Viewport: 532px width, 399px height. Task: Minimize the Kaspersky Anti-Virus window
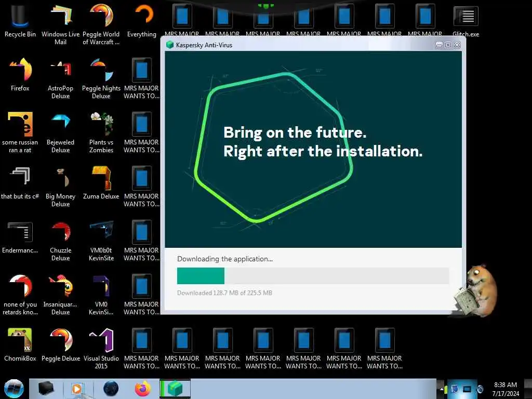coord(439,45)
